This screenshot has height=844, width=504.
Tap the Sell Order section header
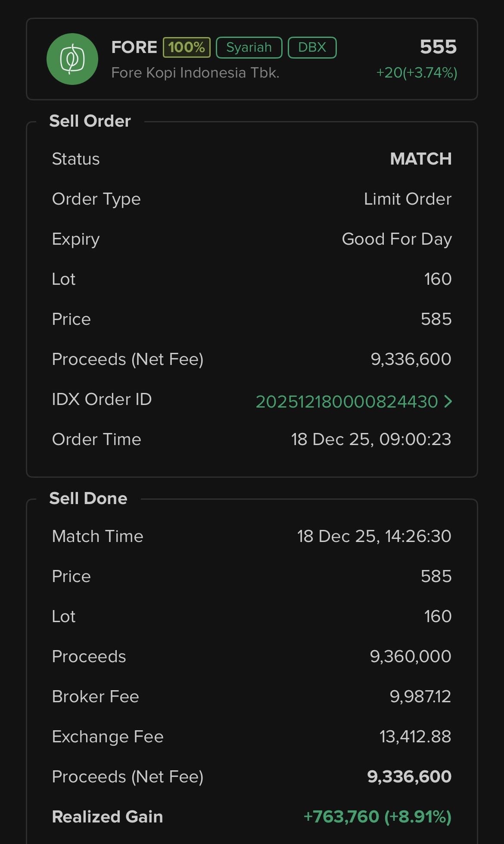[90, 121]
